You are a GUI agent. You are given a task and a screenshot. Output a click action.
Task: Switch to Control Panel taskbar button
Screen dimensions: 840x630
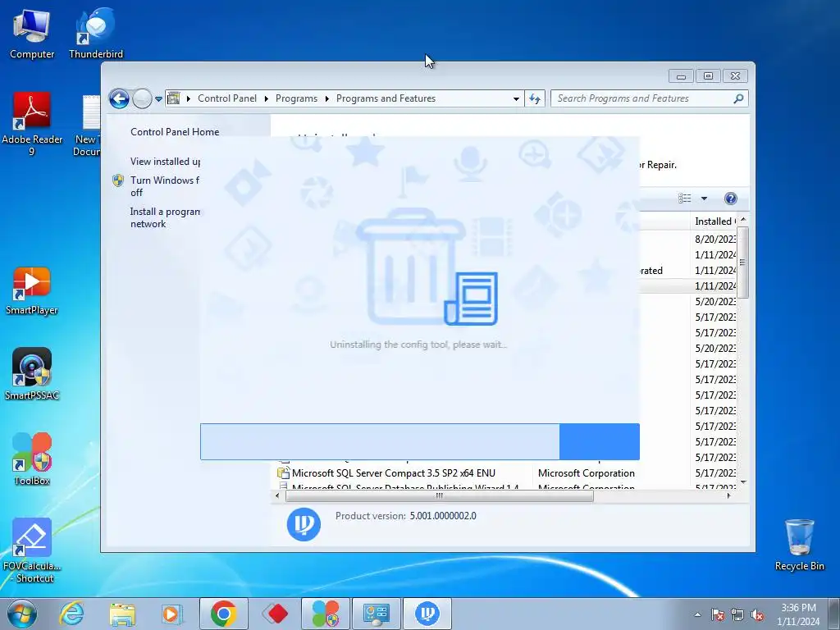pyautogui.click(x=376, y=614)
